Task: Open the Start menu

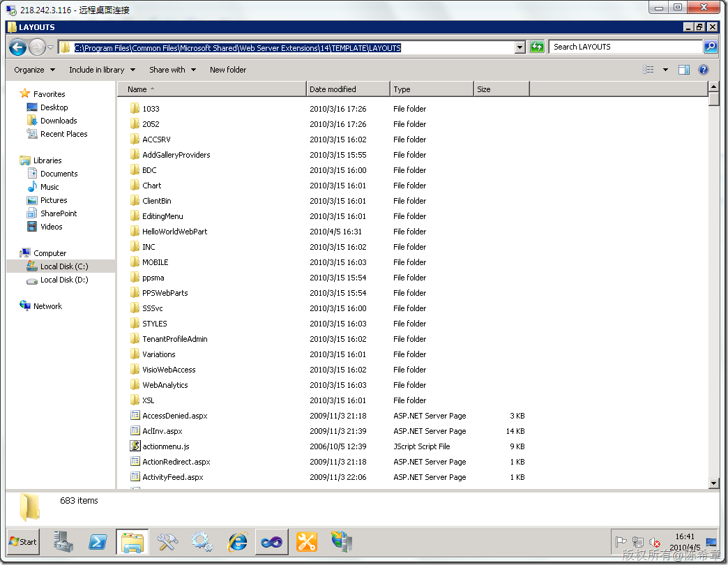Action: pyautogui.click(x=23, y=542)
